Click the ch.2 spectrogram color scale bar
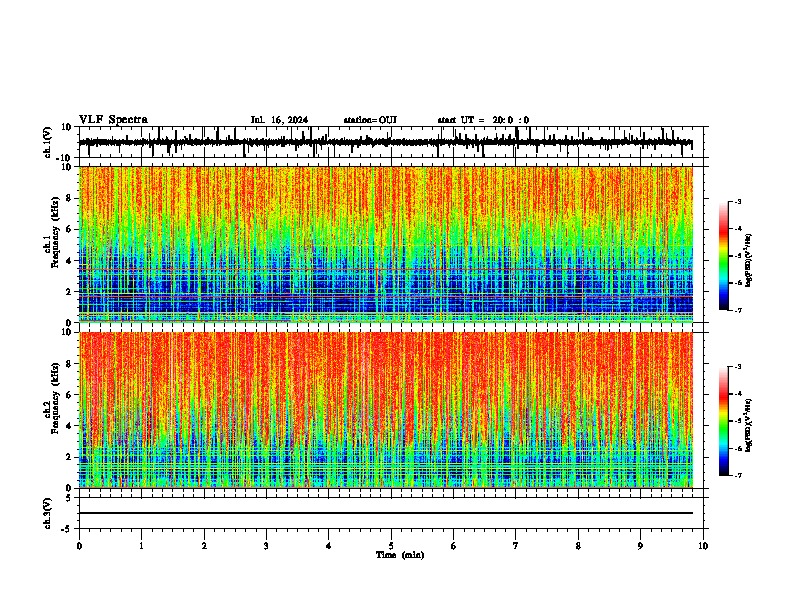Viewport: 792px width, 612px height. click(723, 421)
